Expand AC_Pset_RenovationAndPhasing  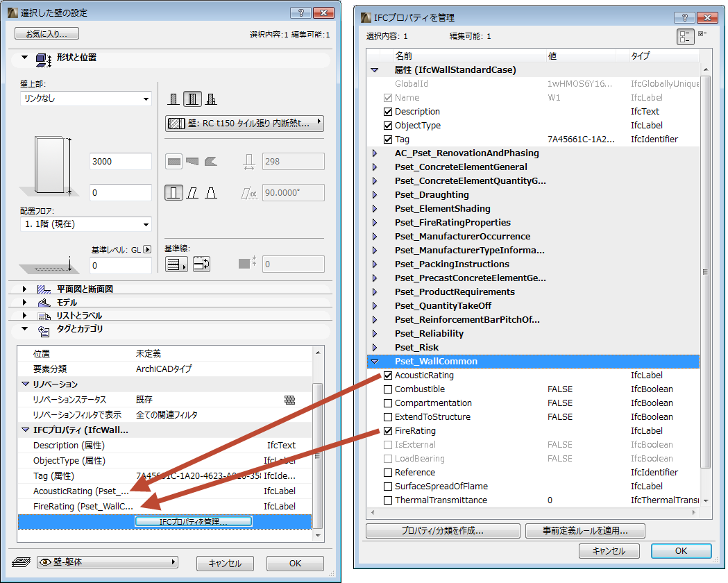(375, 153)
